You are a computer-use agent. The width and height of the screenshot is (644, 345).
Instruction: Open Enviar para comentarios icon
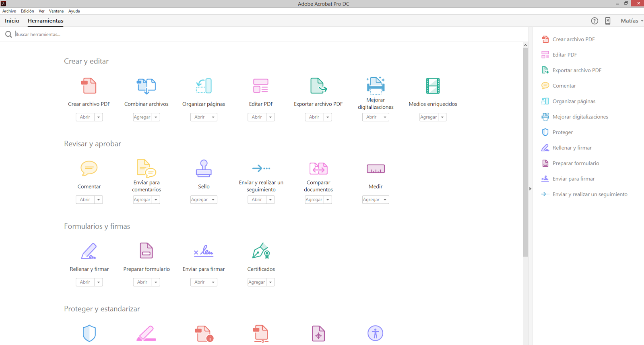[147, 168]
